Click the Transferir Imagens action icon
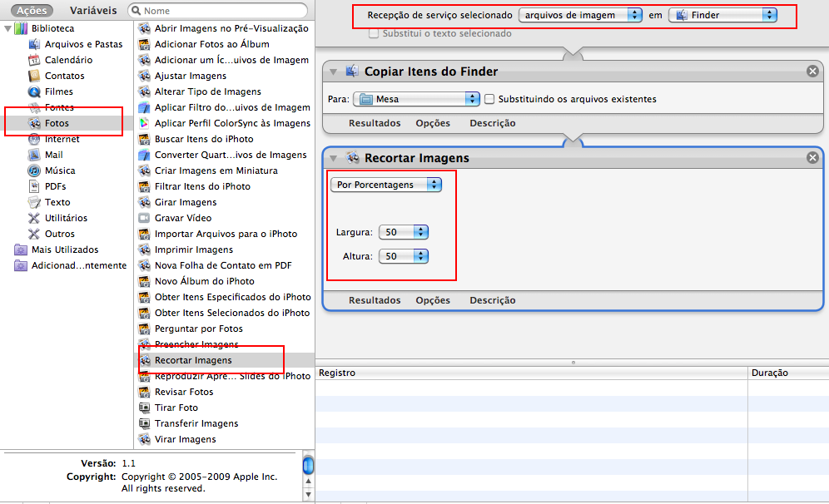Screen dimensions: 829x504 [144, 423]
